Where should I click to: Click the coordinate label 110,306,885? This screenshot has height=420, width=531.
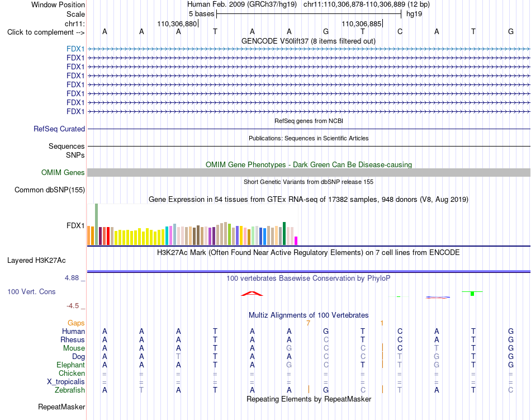pos(361,23)
